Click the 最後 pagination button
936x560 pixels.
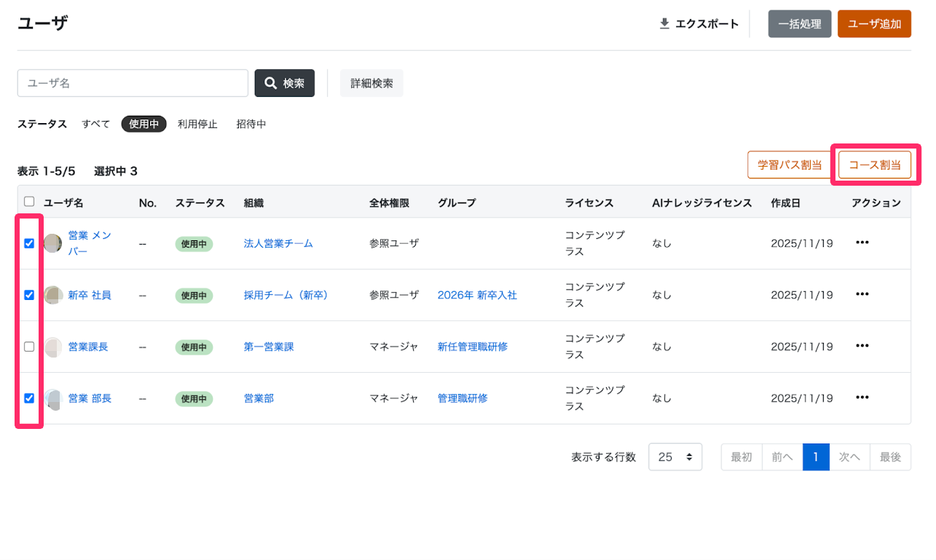890,457
